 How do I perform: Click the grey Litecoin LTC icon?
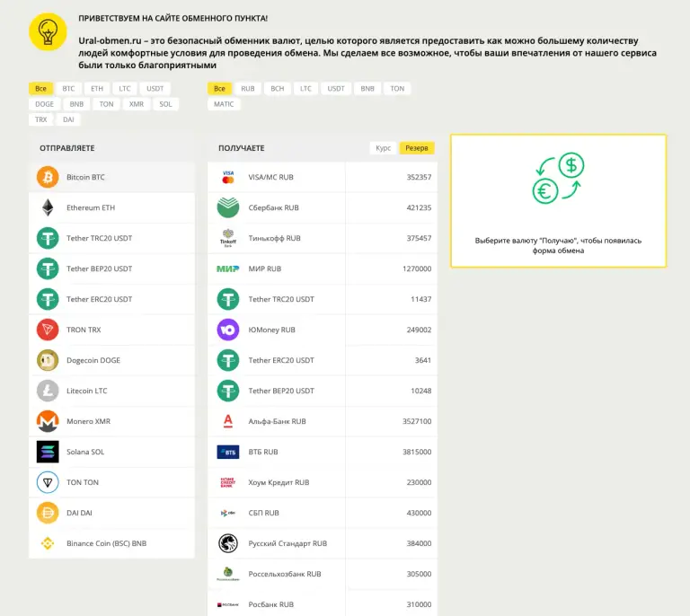point(48,391)
